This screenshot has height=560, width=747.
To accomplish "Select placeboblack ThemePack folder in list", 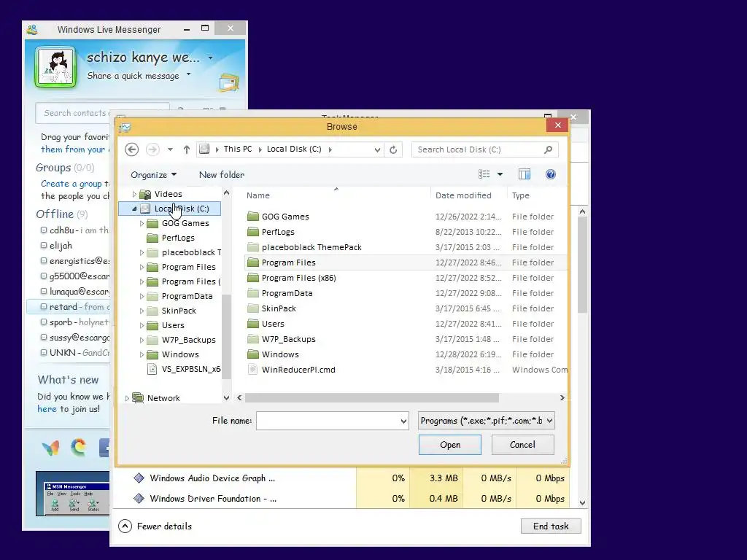I will [311, 247].
